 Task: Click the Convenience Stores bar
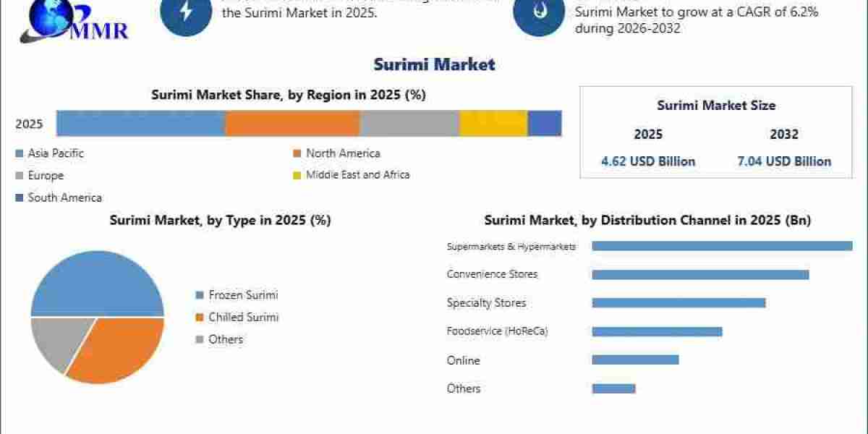[700, 275]
